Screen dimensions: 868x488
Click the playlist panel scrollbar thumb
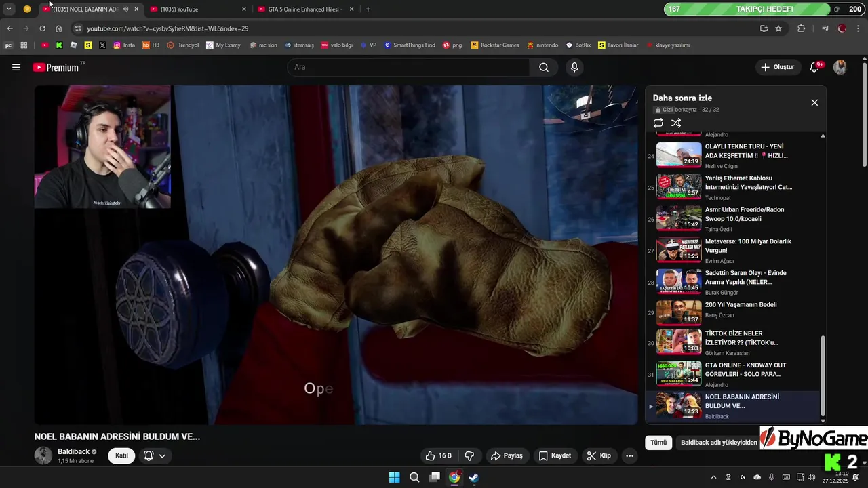point(823,375)
